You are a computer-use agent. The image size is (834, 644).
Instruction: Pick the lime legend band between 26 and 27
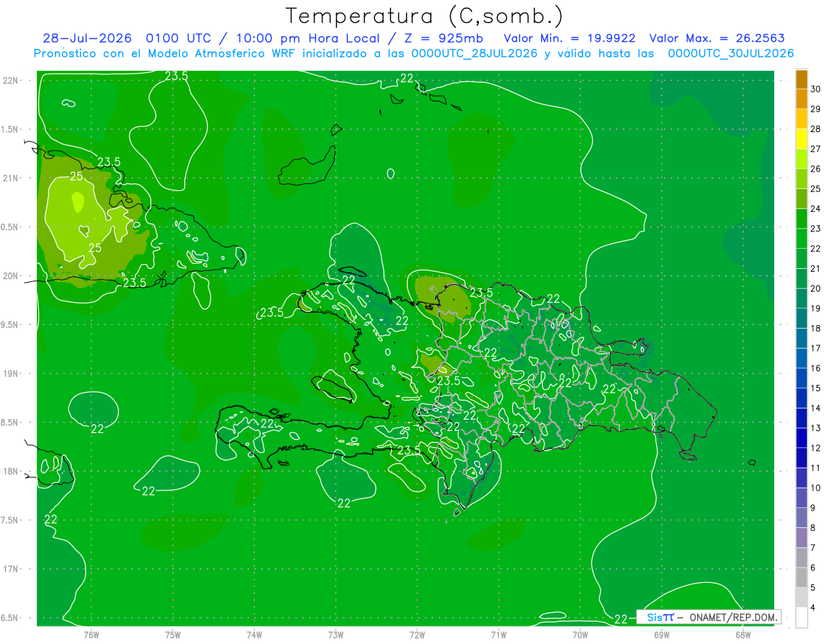pos(801,159)
